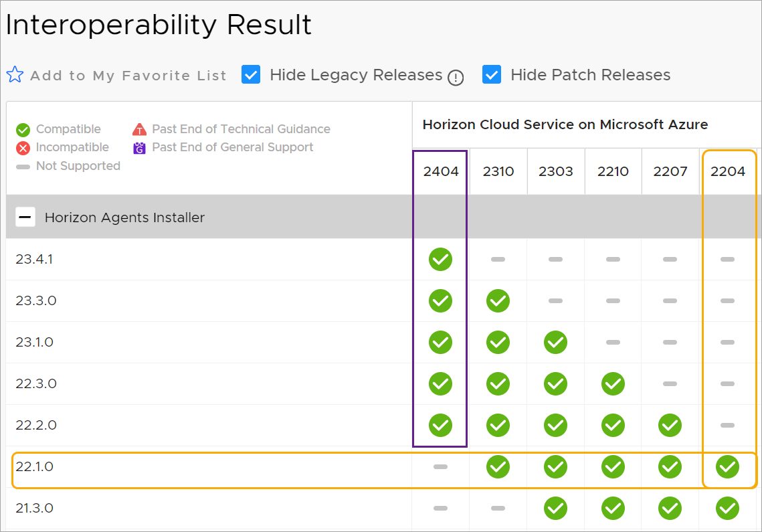Screen dimensions: 762x532
Task: Click agent version 22.3.0 row label
Action: coord(36,383)
